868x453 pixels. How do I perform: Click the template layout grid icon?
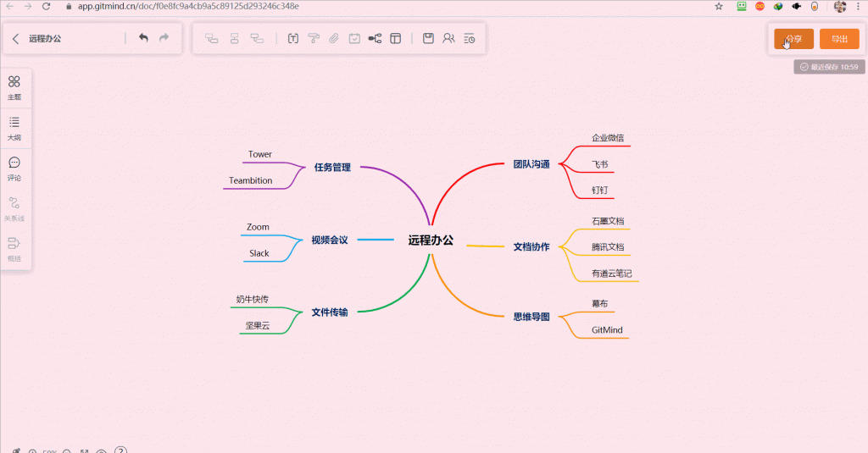click(395, 38)
